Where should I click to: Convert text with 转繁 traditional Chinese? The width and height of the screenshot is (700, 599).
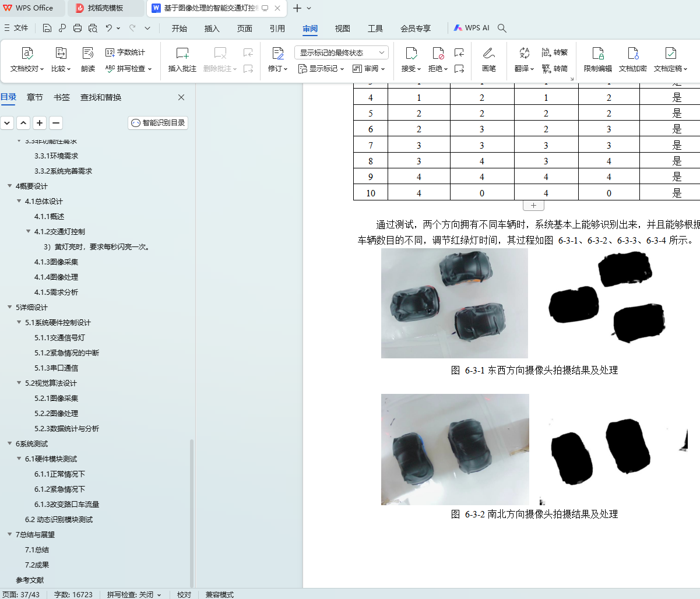(554, 52)
